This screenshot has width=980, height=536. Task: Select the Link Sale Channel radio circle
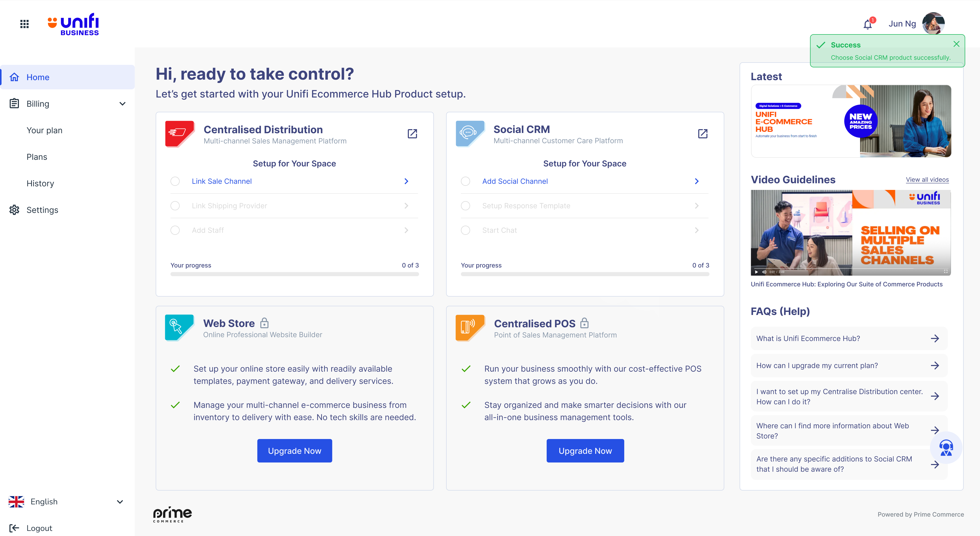pos(175,181)
